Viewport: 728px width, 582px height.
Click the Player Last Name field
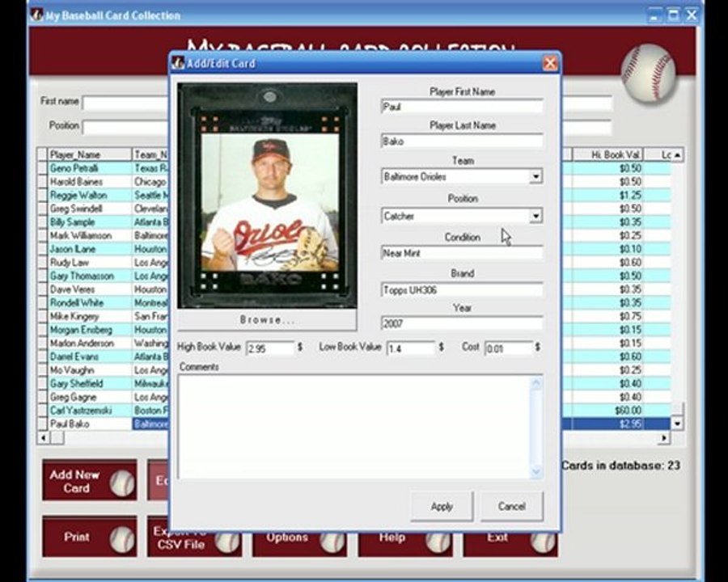click(x=462, y=141)
